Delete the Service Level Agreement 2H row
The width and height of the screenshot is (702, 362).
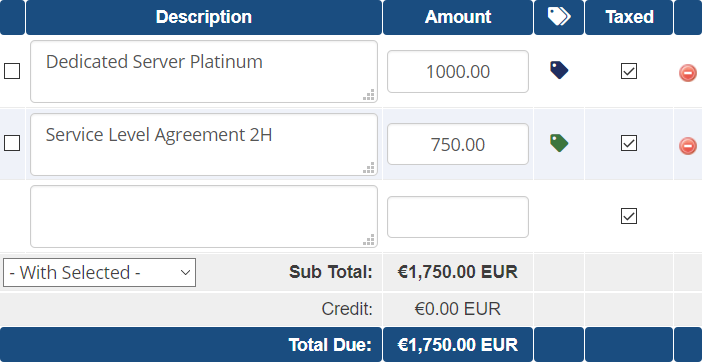click(688, 146)
